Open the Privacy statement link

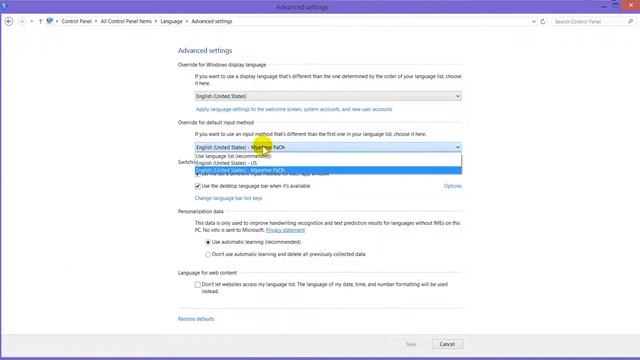coord(285,230)
